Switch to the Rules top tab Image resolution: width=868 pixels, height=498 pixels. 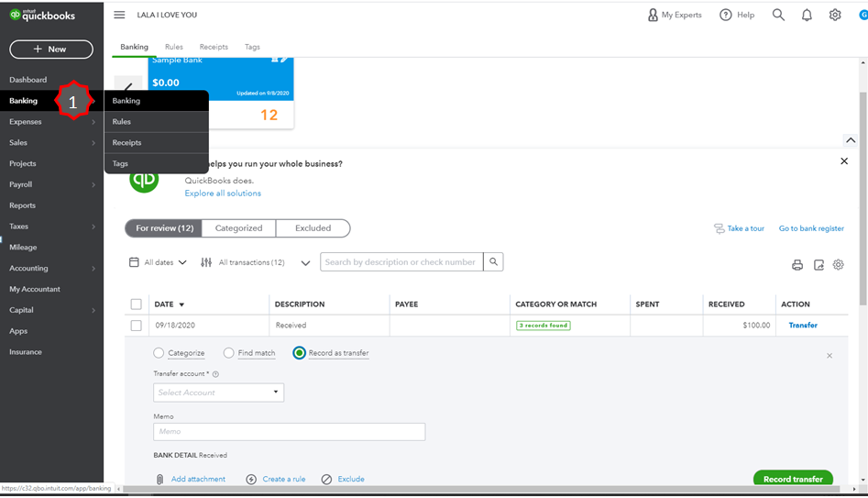174,47
